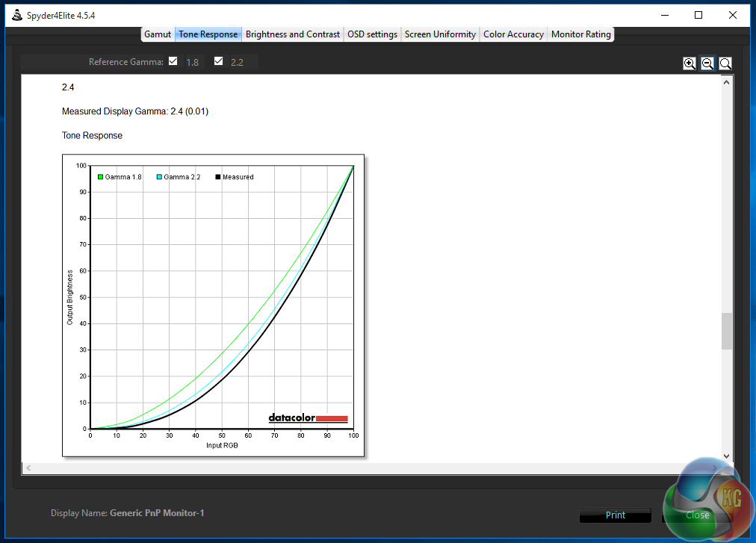Click the Spyder4Elite app icon in title bar

click(x=16, y=15)
